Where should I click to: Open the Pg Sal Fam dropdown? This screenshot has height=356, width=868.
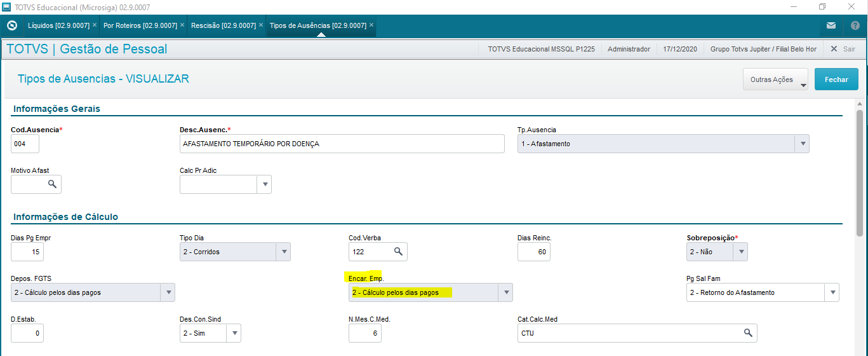pos(832,292)
